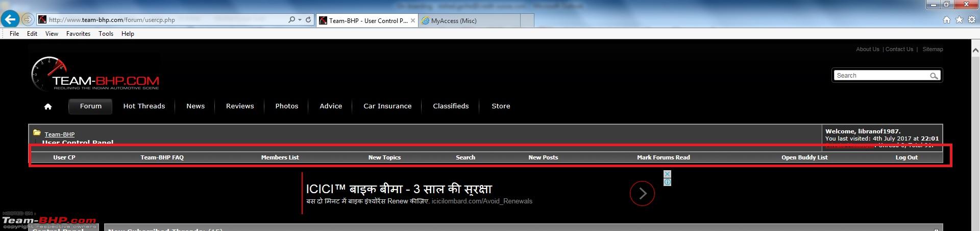The width and height of the screenshot is (980, 231).
Task: Click the site Search input box
Action: click(x=881, y=76)
